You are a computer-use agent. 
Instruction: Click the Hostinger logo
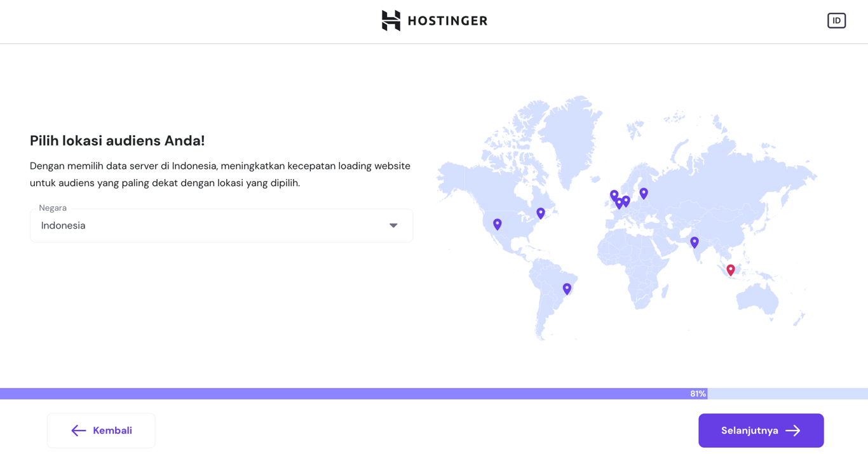point(434,20)
